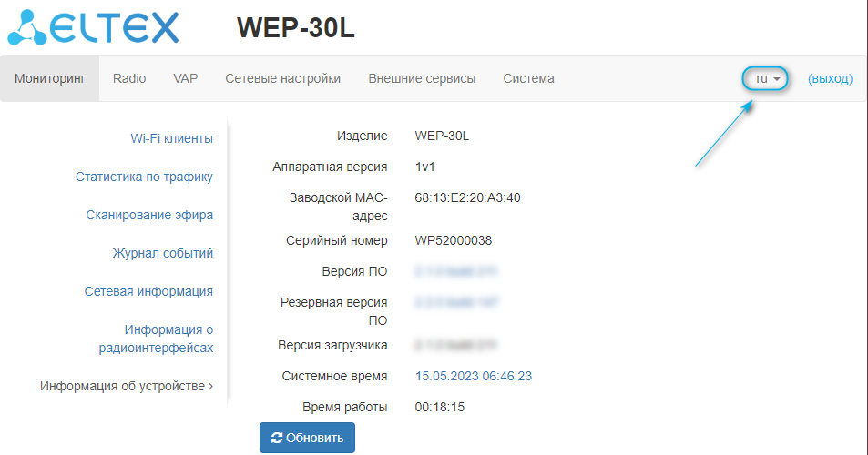
Task: Switch to the Radio tab
Action: tap(129, 78)
